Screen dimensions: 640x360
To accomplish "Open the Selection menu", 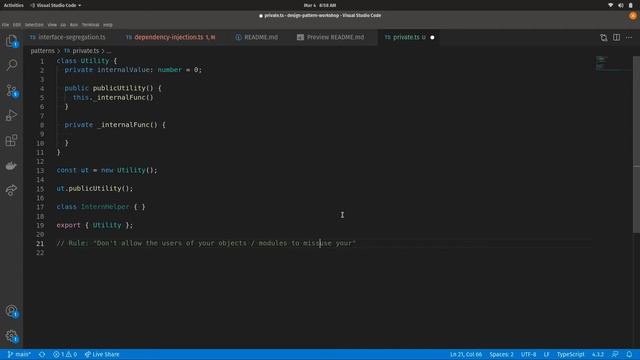I will pos(34,25).
